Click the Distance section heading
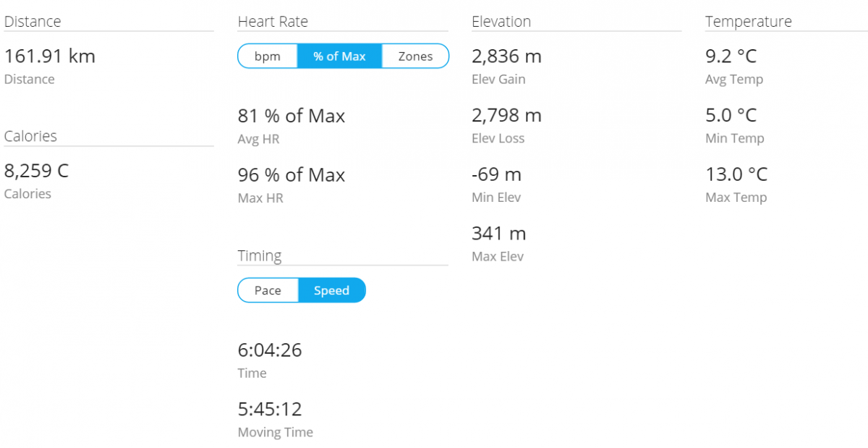This screenshot has height=448, width=868. point(33,22)
